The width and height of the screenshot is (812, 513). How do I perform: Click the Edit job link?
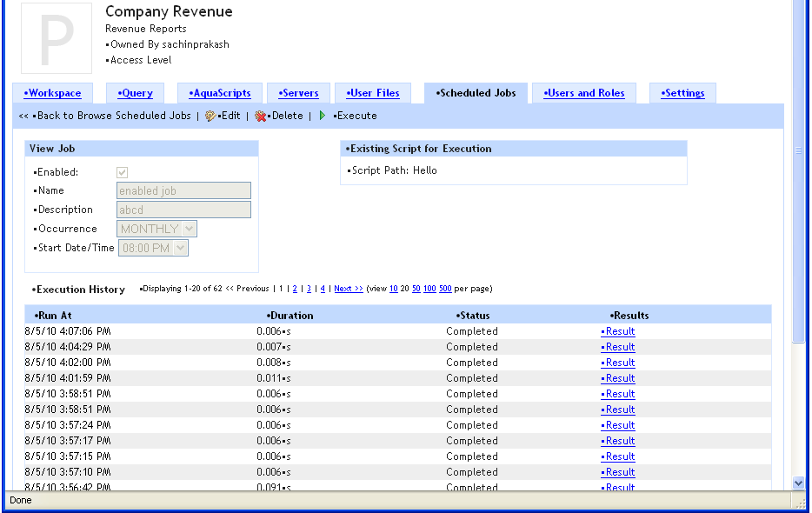[x=230, y=116]
